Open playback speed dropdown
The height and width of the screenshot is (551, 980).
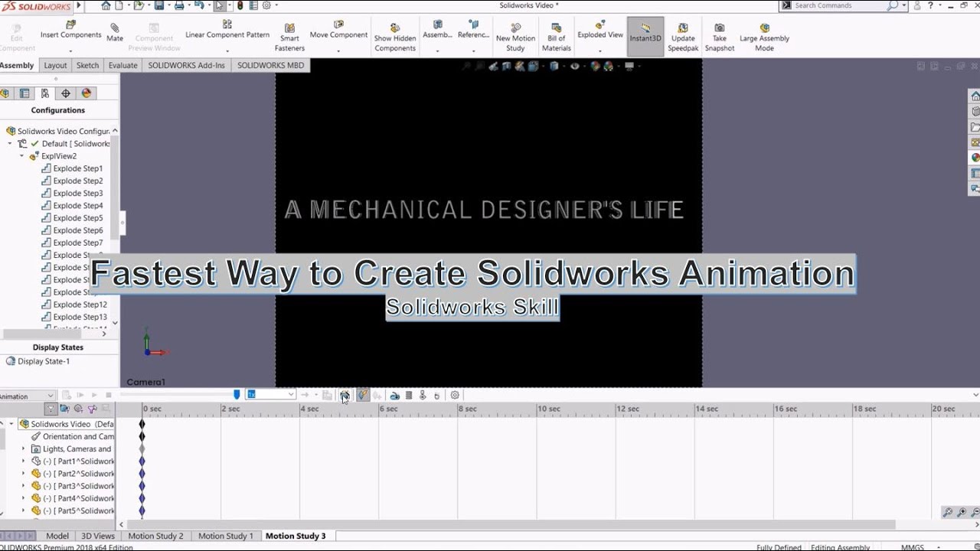click(x=290, y=395)
